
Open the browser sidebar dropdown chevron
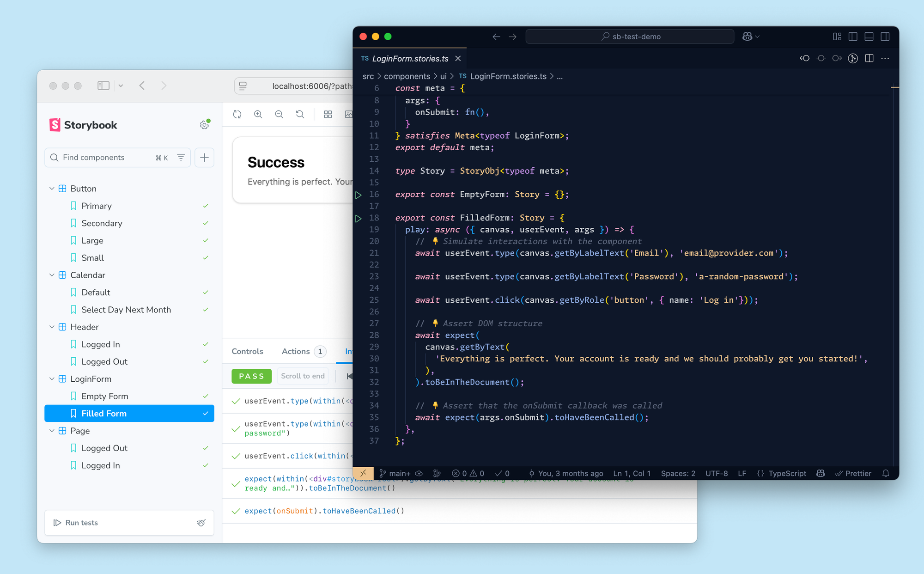121,85
